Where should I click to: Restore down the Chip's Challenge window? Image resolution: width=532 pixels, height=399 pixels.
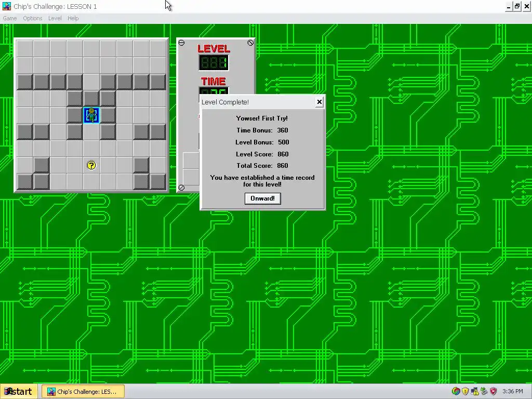click(x=517, y=6)
